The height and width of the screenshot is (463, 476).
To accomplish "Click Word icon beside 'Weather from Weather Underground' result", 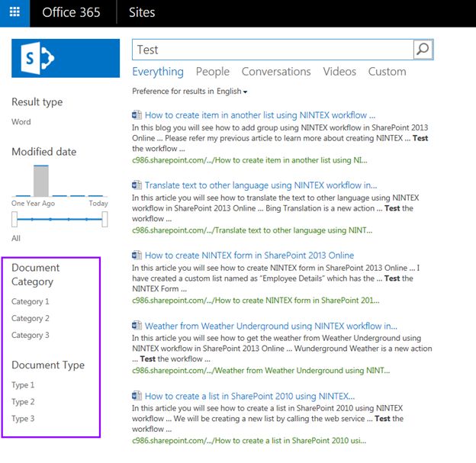I will pyautogui.click(x=137, y=326).
